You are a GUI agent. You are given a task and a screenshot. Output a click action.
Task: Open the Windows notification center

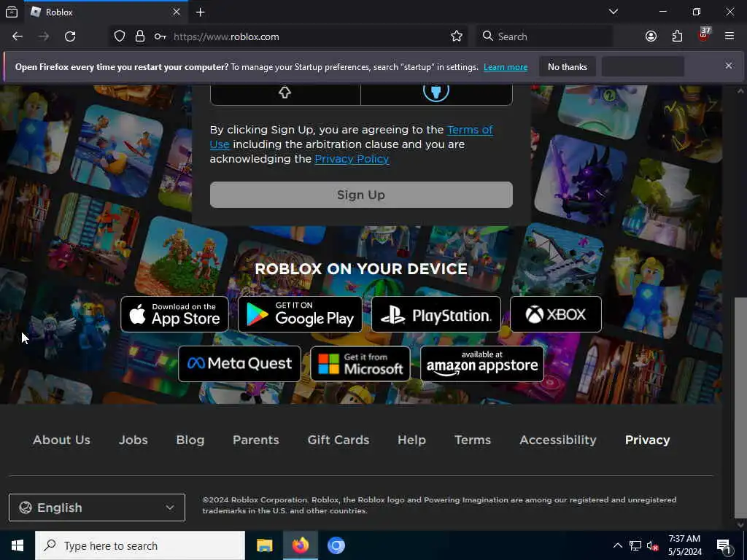pyautogui.click(x=724, y=547)
